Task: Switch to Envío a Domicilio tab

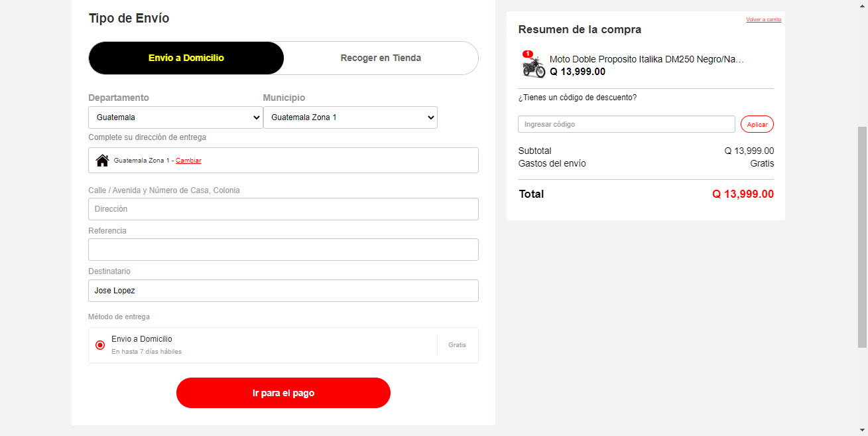Action: point(186,58)
